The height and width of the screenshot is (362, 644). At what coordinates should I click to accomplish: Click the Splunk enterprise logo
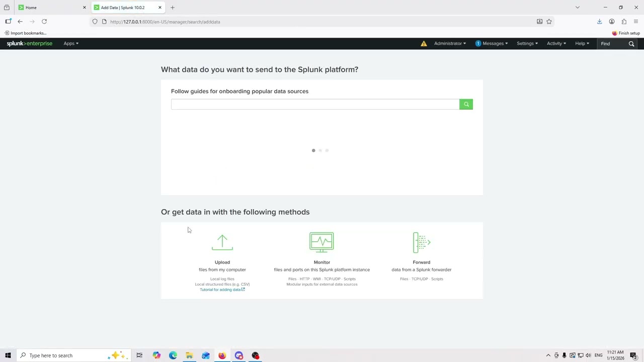(29, 44)
